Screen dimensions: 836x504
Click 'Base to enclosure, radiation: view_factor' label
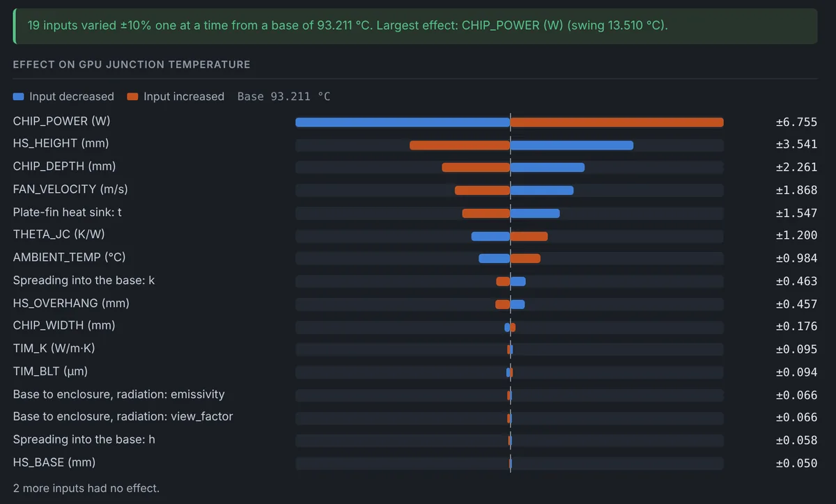point(123,417)
